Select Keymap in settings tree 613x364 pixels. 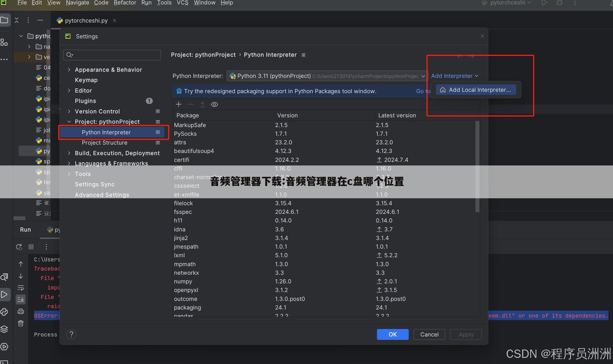(x=86, y=80)
